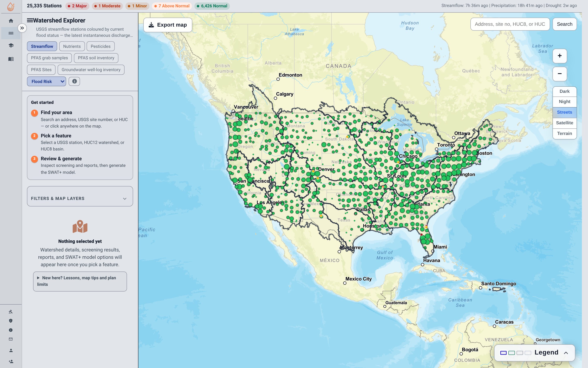588x368 pixels.
Task: Open the Watershed Explorer waves sidebar icon
Action: click(x=11, y=33)
